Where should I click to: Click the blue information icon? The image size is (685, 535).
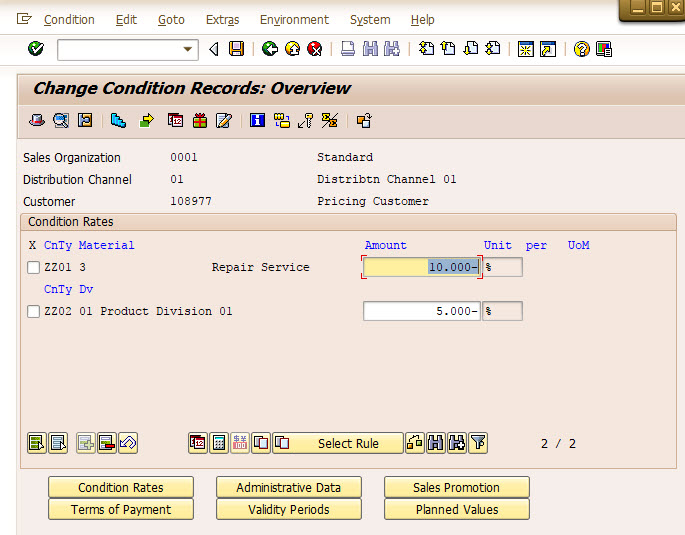[x=257, y=121]
